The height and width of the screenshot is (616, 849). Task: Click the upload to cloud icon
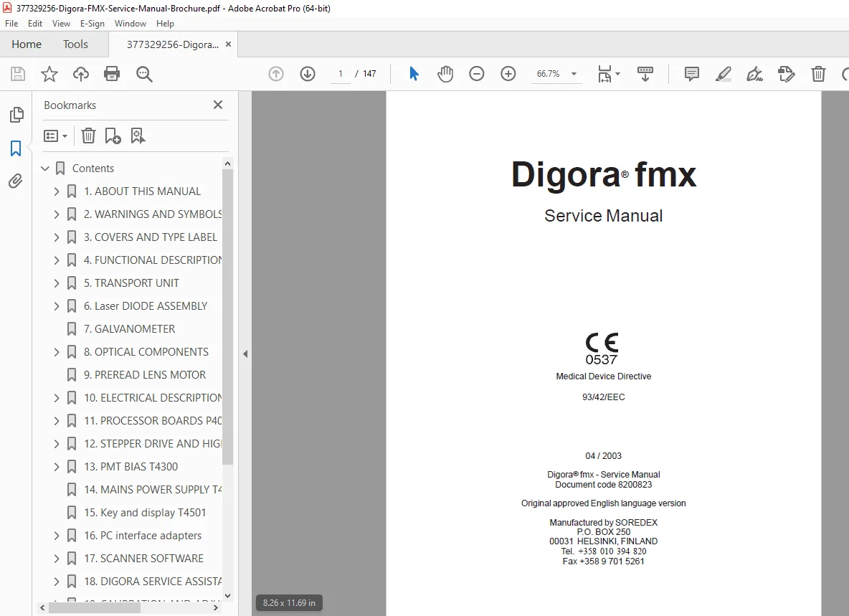pos(81,74)
